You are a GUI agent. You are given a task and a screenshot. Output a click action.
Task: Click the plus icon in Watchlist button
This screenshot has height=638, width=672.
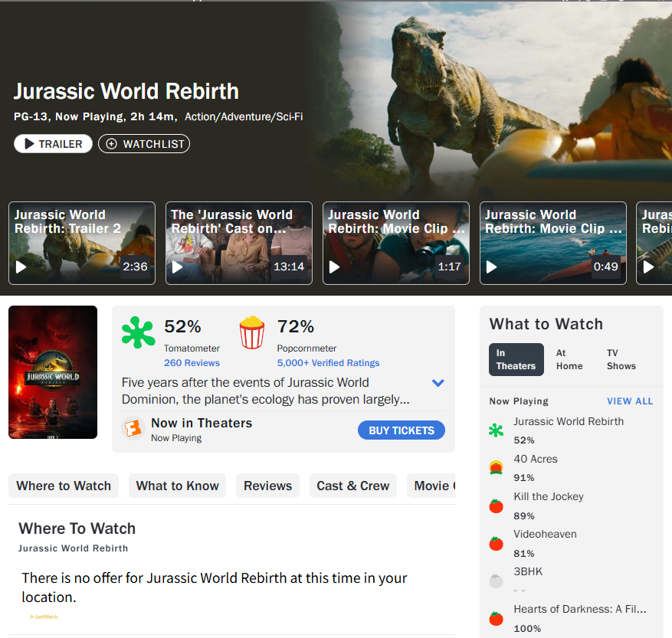click(111, 144)
